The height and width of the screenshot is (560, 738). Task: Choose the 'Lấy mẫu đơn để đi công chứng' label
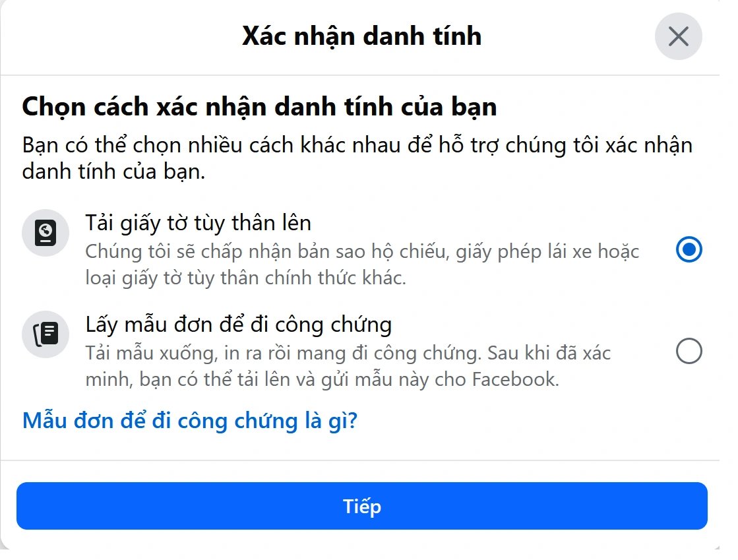click(x=239, y=325)
